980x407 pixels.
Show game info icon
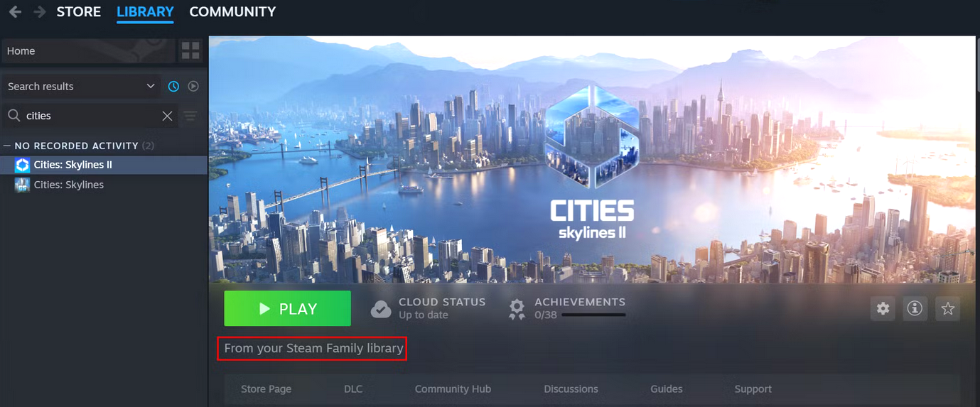915,308
